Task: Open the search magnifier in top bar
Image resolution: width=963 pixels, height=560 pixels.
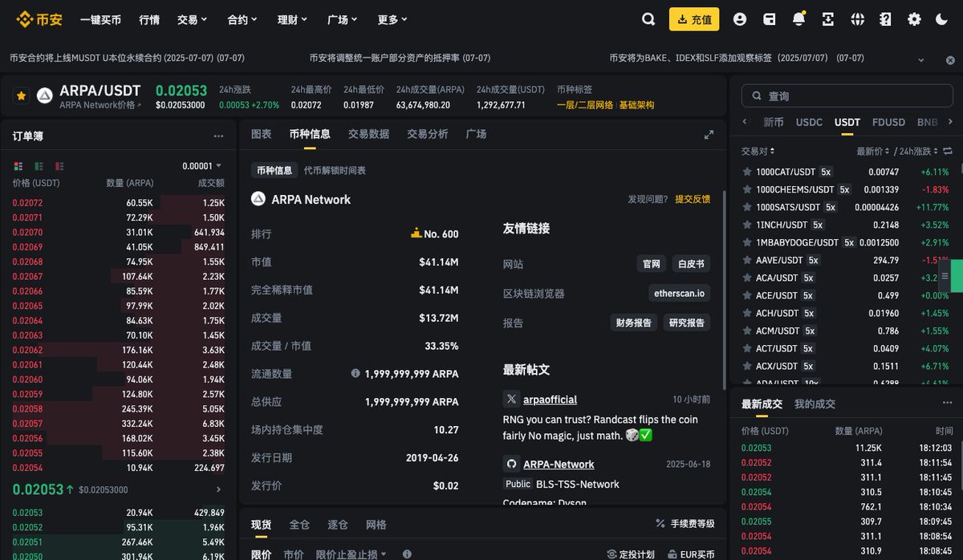Action: (649, 19)
